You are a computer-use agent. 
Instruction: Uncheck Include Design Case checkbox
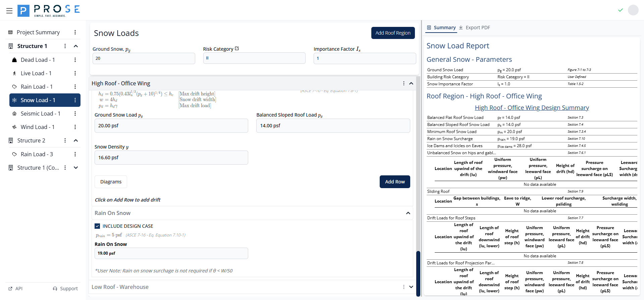point(97,226)
